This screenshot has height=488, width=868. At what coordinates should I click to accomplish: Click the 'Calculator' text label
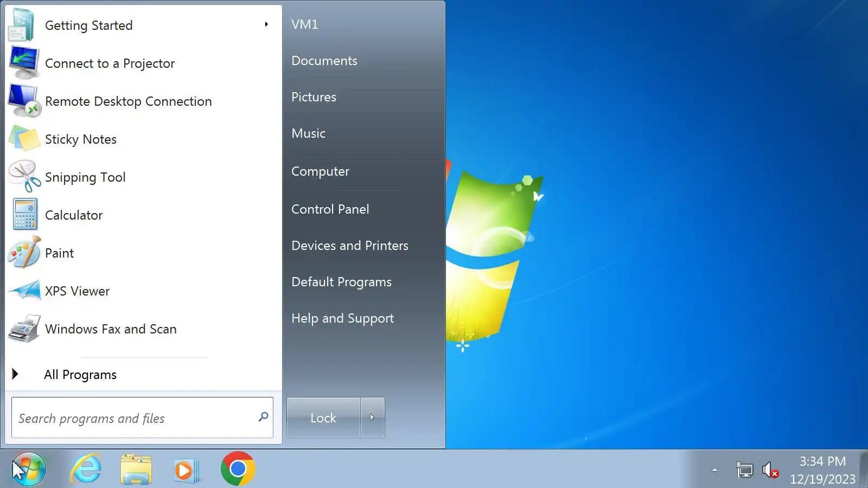(x=74, y=215)
